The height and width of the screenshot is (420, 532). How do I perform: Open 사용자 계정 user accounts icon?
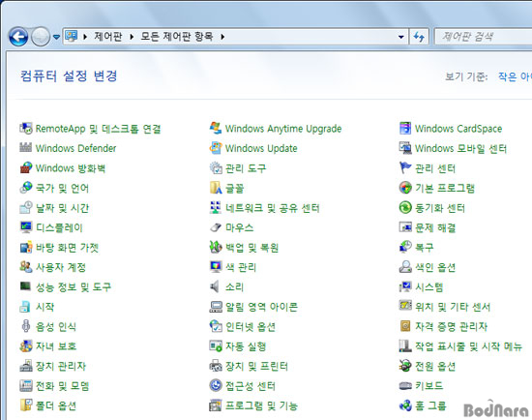pyautogui.click(x=26, y=267)
